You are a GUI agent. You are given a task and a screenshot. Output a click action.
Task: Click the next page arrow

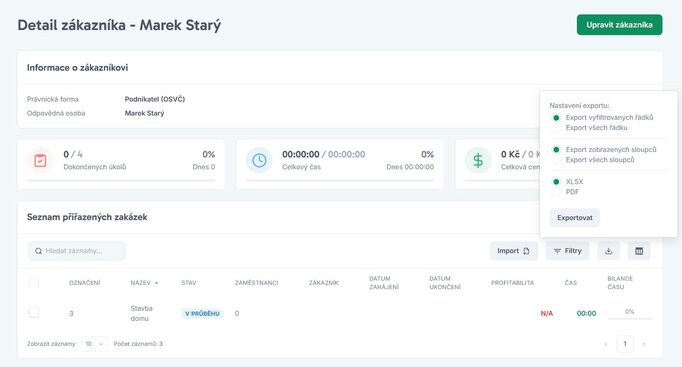coord(644,344)
